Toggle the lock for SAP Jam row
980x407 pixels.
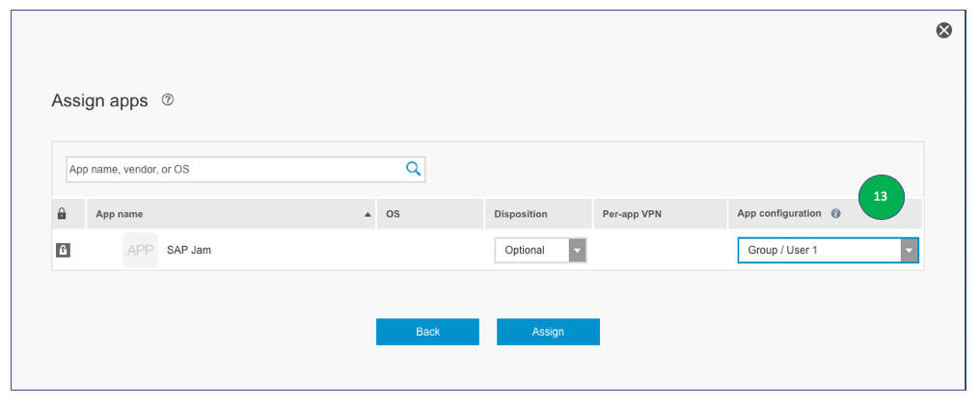[x=63, y=250]
